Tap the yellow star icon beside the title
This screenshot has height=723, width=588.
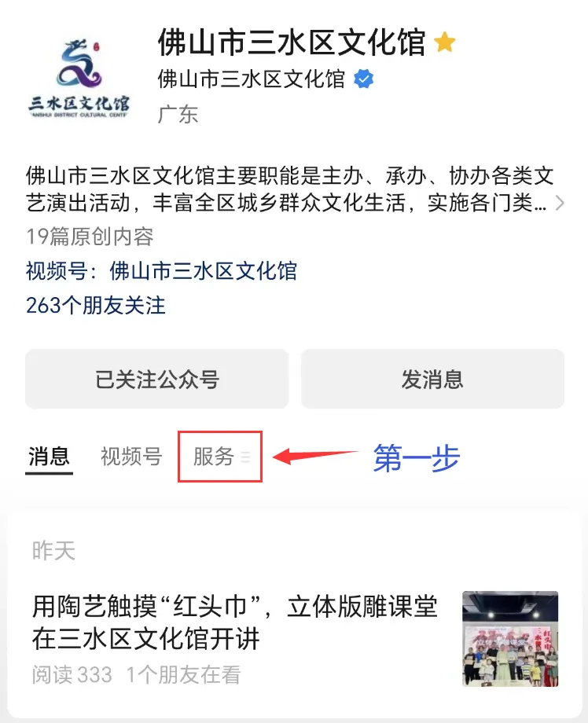[x=445, y=42]
